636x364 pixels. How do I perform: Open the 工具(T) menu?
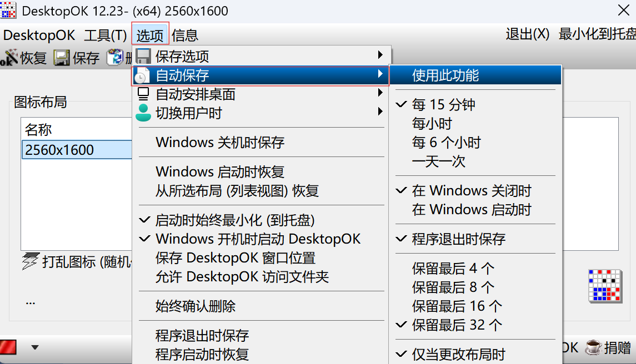pos(105,36)
